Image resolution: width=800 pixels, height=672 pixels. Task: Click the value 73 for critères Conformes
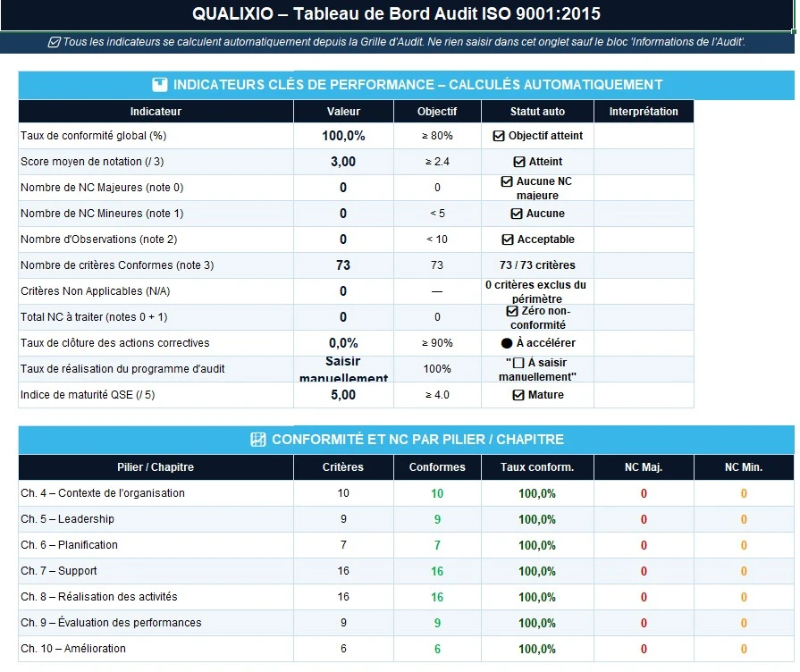pyautogui.click(x=343, y=265)
